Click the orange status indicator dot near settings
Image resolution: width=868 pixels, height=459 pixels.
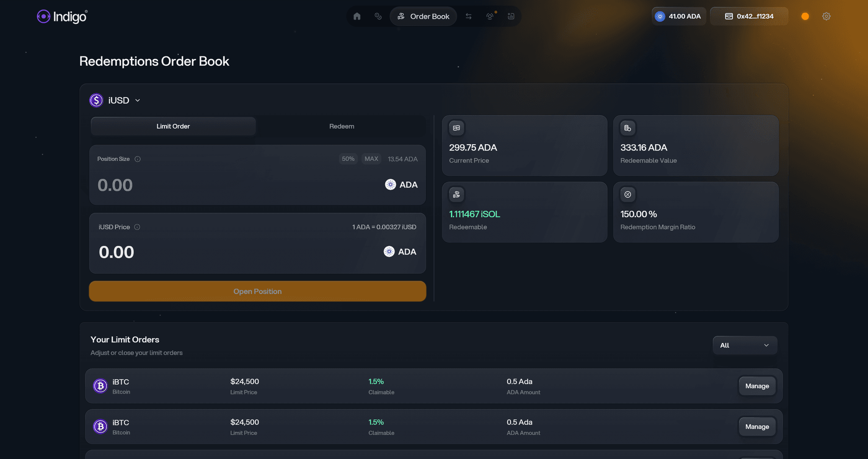pos(804,16)
